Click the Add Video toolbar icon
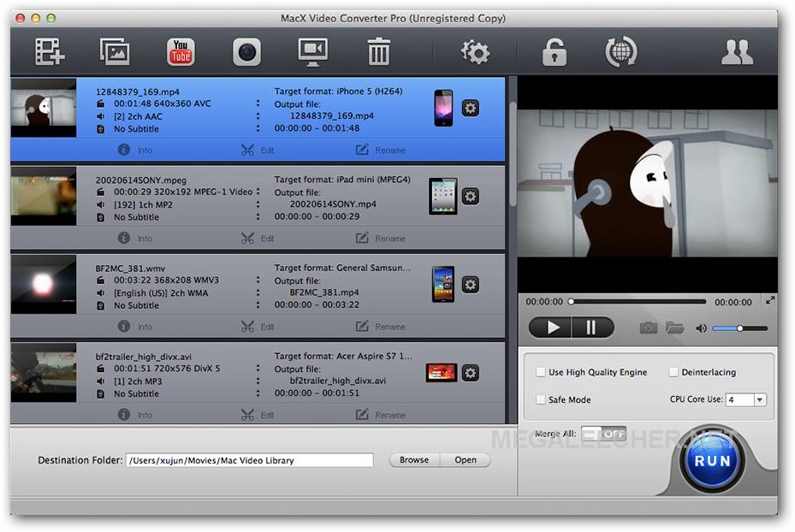Screen dimensions: 795x532 point(50,51)
